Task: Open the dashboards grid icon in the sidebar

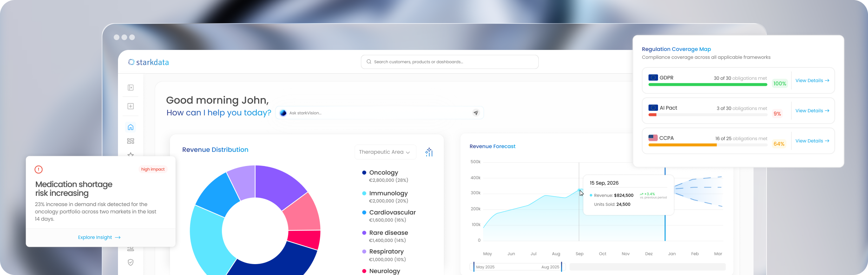Action: [131, 141]
